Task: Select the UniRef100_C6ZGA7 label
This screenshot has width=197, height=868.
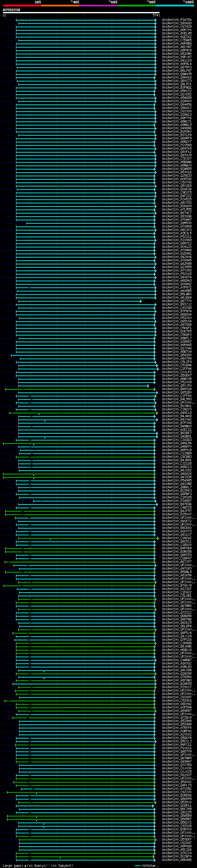Action: click(176, 843)
